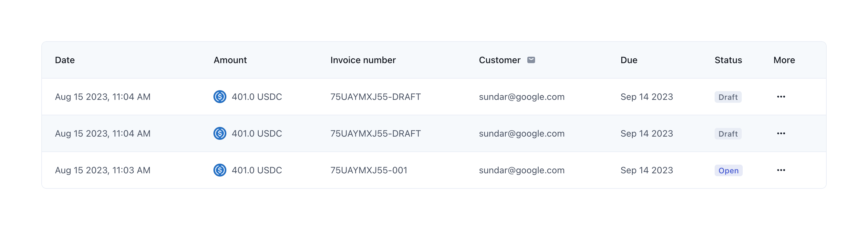868x230 pixels.
Task: Click the Due column header
Action: tap(629, 60)
